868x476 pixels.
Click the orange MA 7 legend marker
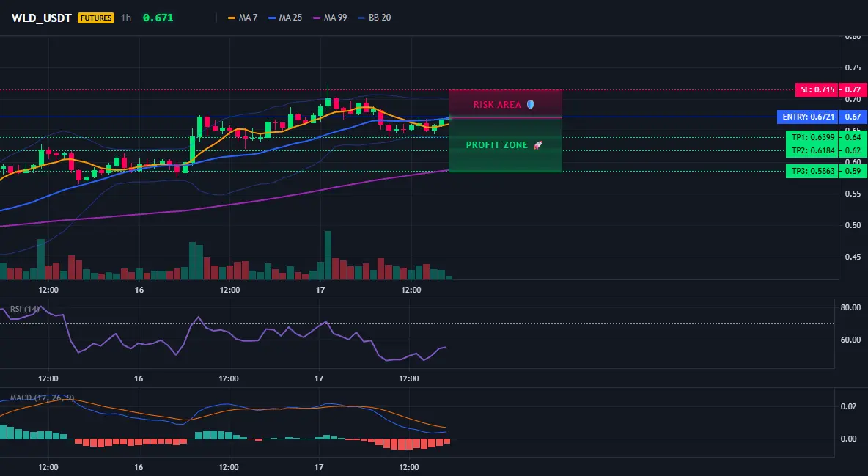point(232,18)
